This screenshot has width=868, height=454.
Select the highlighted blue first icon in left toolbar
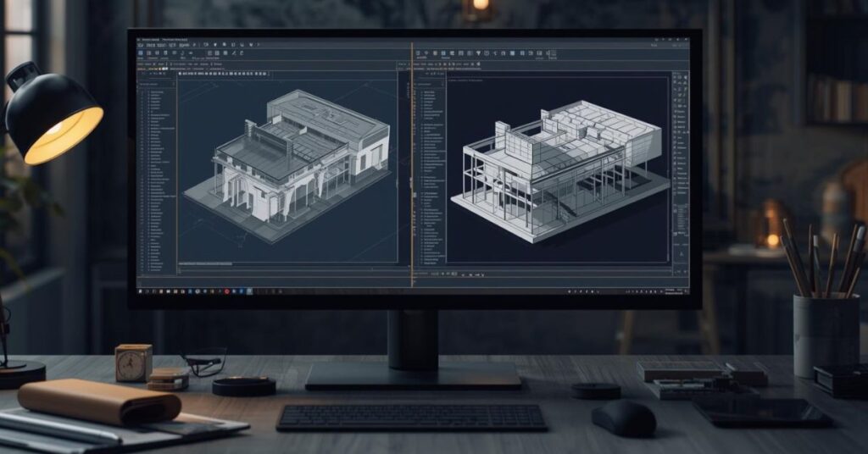point(141,53)
